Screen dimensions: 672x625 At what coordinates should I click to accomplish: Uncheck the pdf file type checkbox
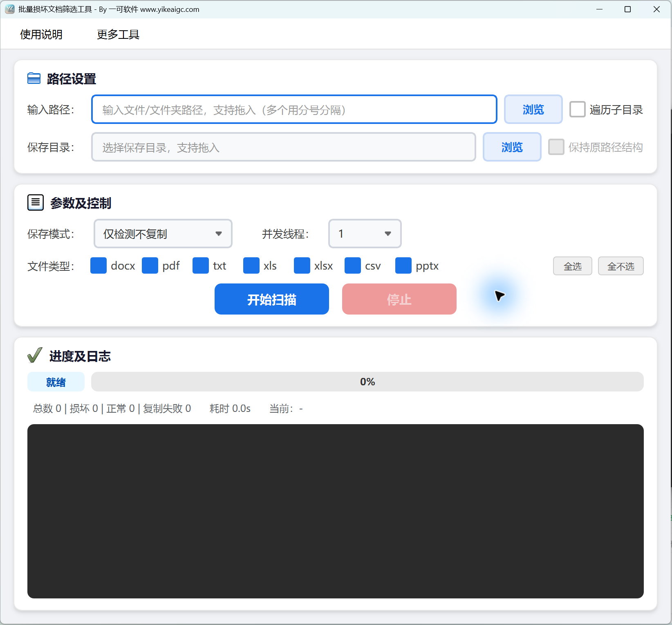click(x=150, y=265)
